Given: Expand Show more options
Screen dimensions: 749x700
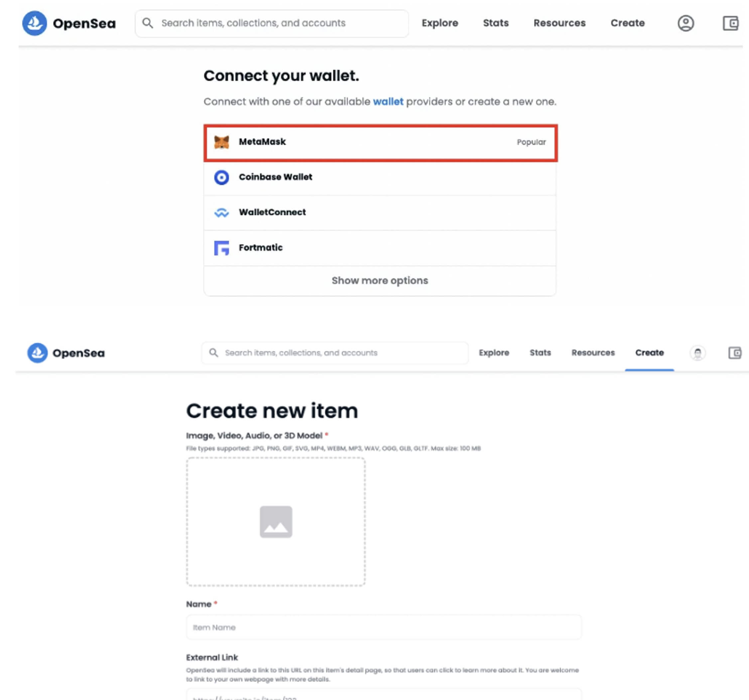Looking at the screenshot, I should click(x=379, y=280).
